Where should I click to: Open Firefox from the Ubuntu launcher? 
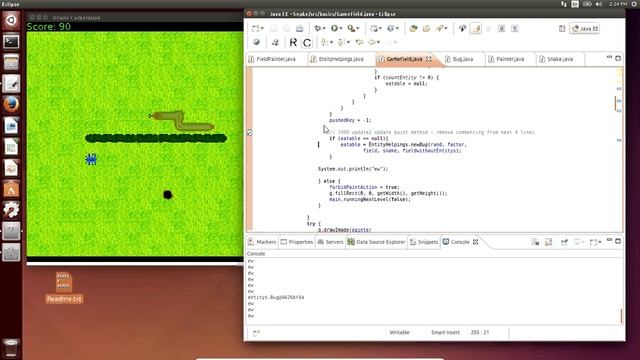coord(11,104)
